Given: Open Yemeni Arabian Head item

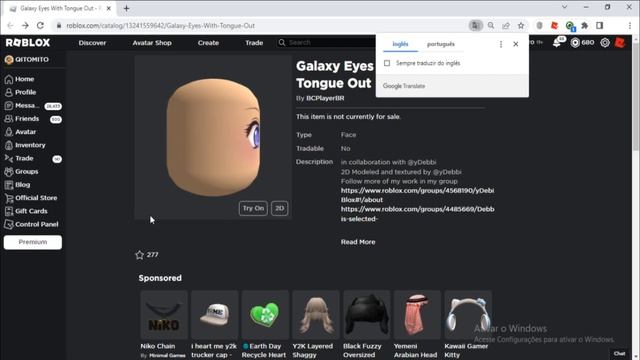Looking at the screenshot, I should pos(417,324).
